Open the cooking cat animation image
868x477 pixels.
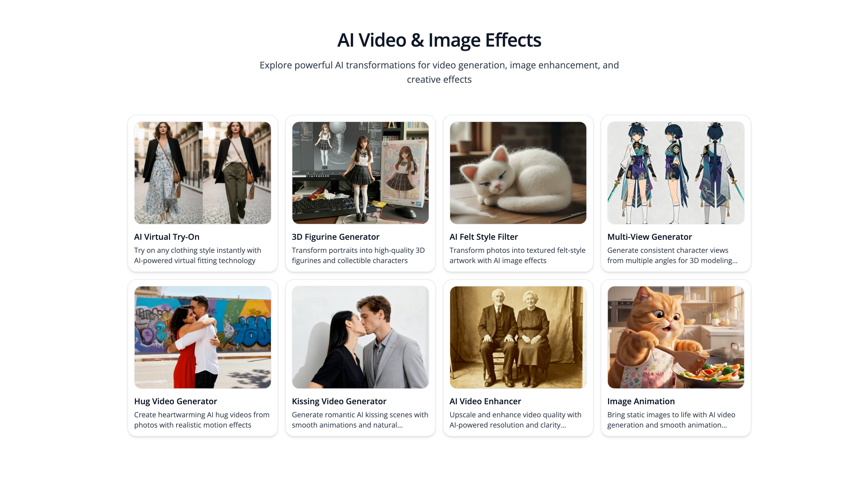676,337
